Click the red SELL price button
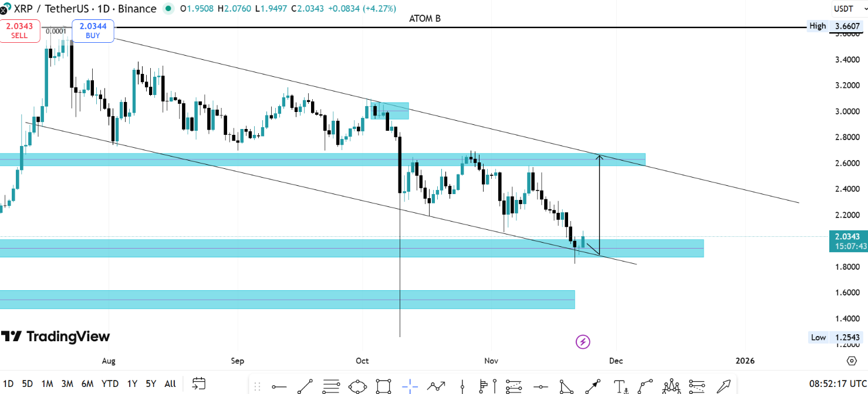This screenshot has height=394, width=868. pyautogui.click(x=20, y=30)
